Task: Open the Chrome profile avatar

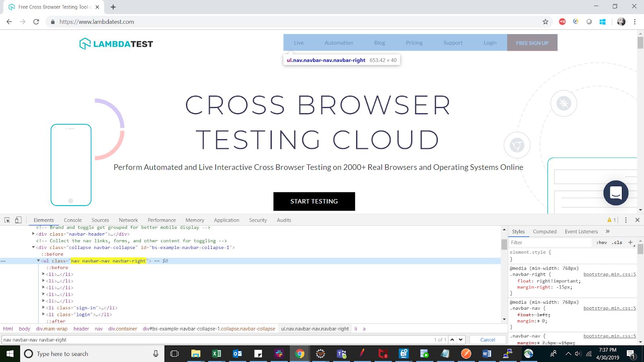Action: click(621, 22)
